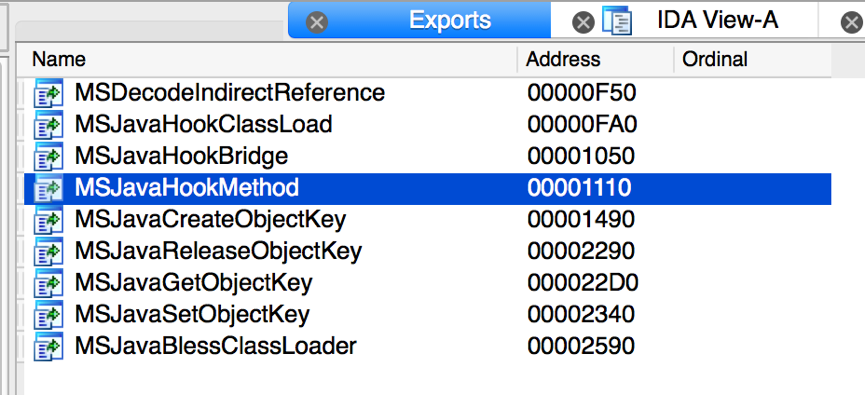Switch to the Exports tab
The height and width of the screenshot is (395, 865).
pyautogui.click(x=450, y=20)
